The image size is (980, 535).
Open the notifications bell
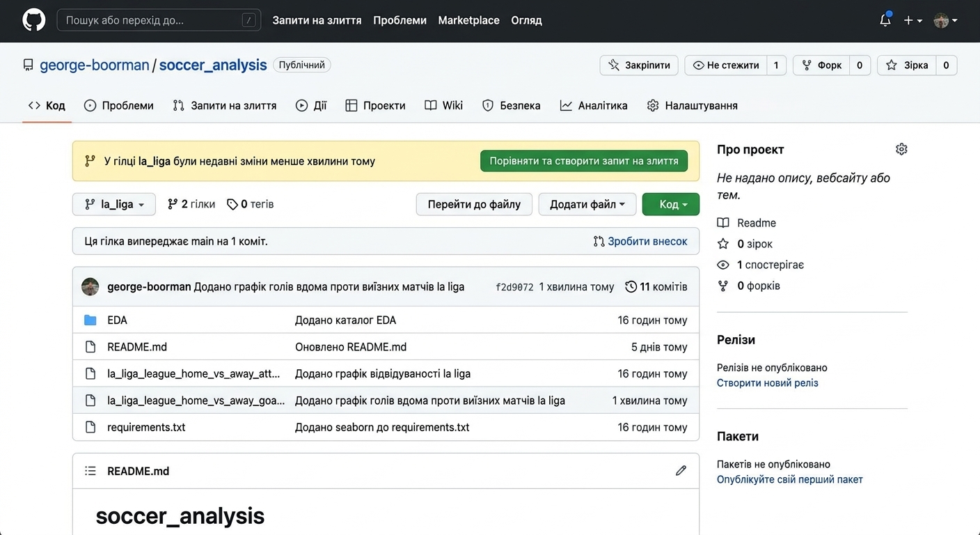[x=885, y=20]
